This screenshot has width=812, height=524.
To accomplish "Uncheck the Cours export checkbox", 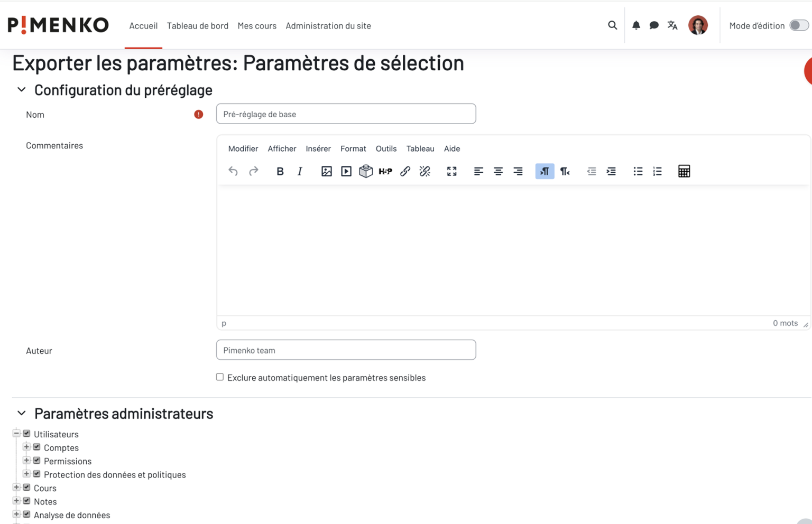I will click(27, 487).
